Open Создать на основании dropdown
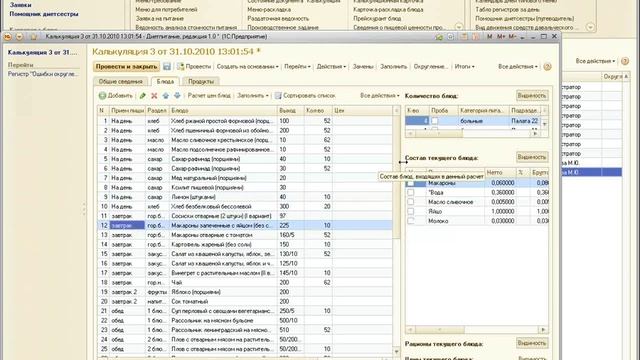The width and height of the screenshot is (640, 360). (x=247, y=67)
